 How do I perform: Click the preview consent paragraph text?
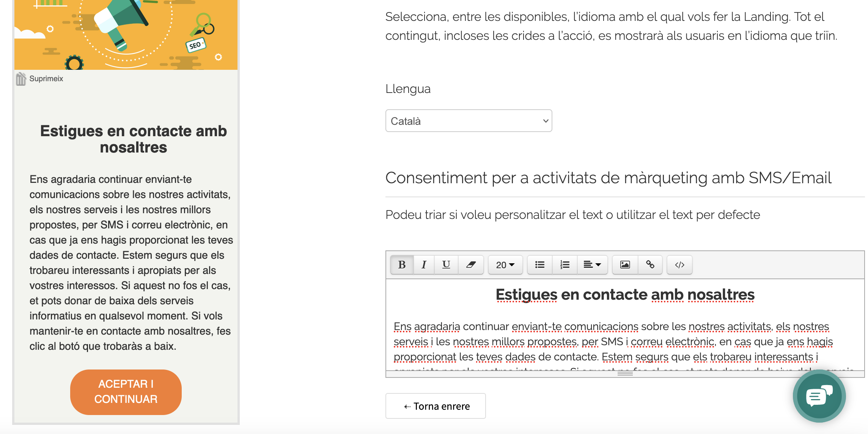point(131,263)
